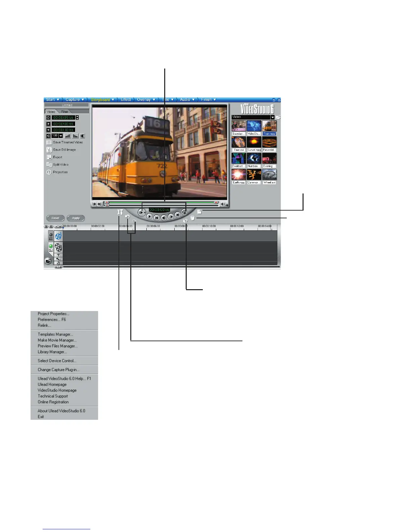Click the Undo arrow icon

(x=128, y=217)
